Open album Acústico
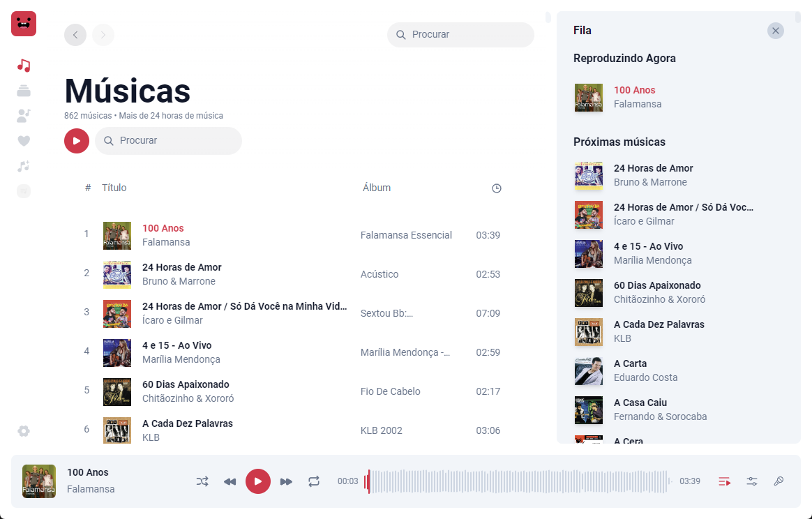 click(379, 274)
